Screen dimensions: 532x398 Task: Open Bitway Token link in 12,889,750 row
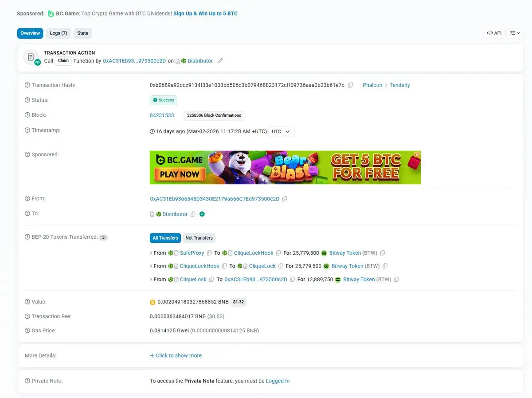coord(359,280)
